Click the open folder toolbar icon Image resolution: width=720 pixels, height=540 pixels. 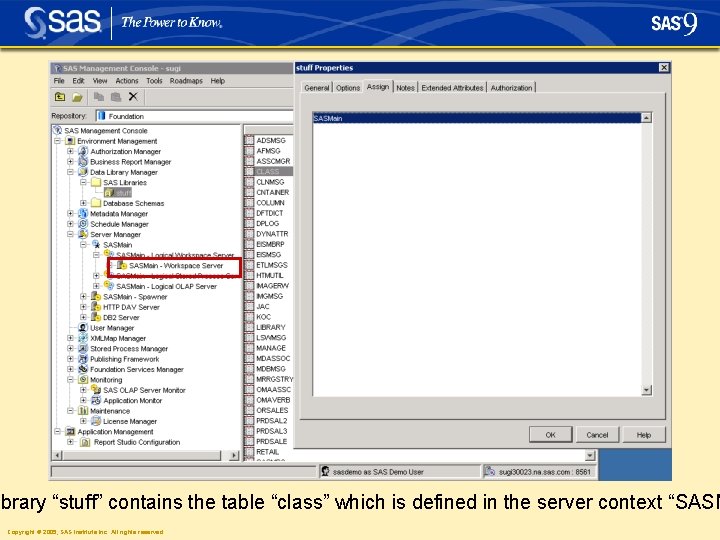pyautogui.click(x=77, y=97)
